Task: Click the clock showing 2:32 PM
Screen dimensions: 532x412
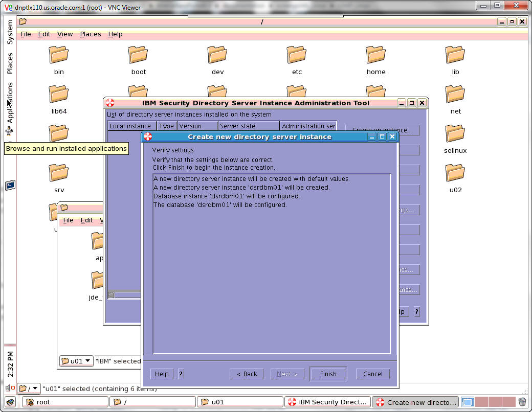Action: click(x=10, y=364)
